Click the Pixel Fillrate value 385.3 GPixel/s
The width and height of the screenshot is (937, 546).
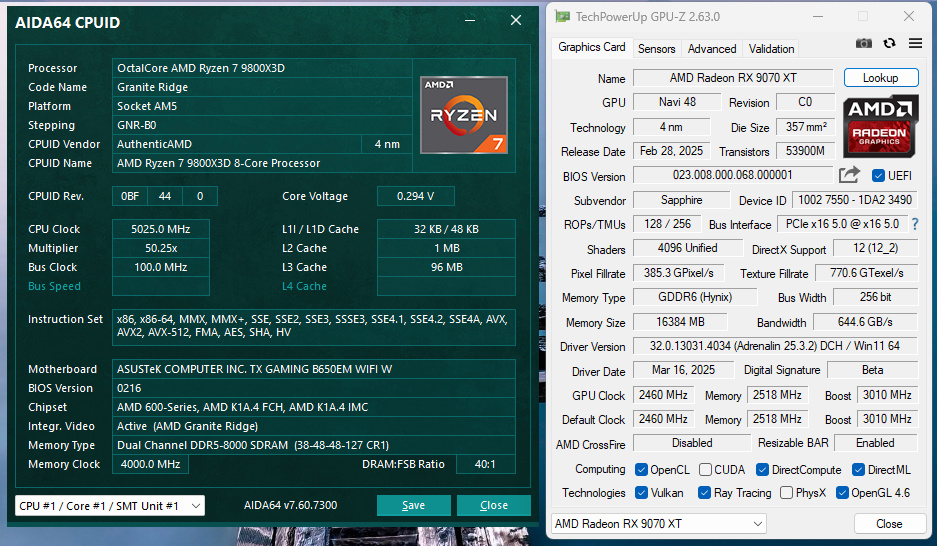(x=678, y=273)
